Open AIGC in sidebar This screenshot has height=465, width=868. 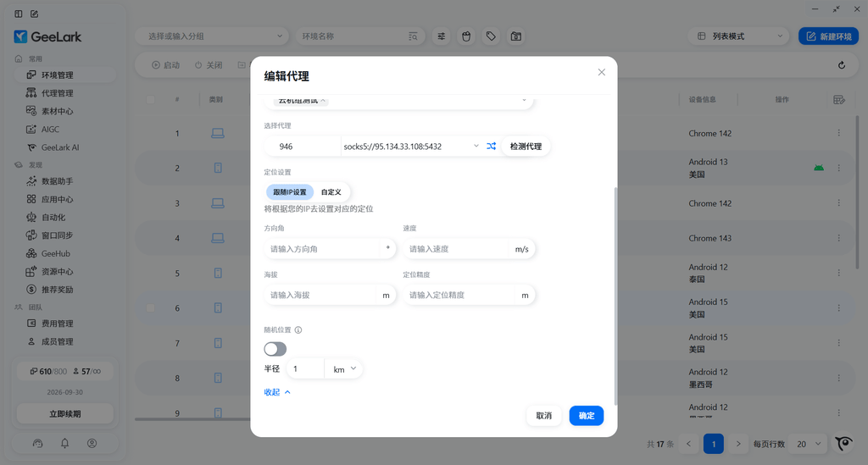tap(64, 130)
